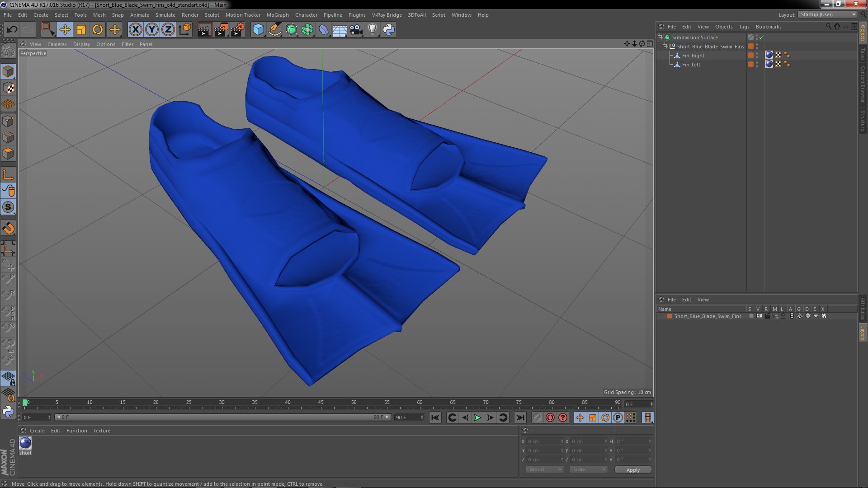Open the Layout Startup dropdown
868x488 pixels.
[x=827, y=14]
